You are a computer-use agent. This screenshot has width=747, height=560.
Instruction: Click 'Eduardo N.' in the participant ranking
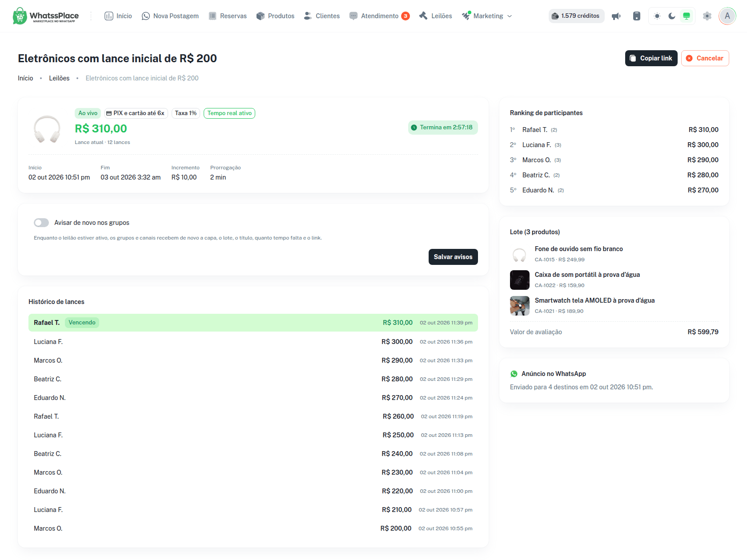click(x=538, y=190)
